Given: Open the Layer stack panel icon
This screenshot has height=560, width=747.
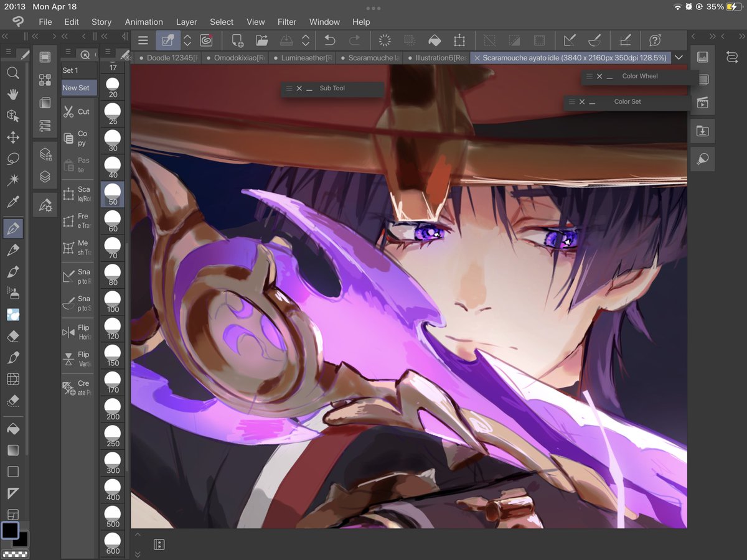Looking at the screenshot, I should click(x=45, y=177).
